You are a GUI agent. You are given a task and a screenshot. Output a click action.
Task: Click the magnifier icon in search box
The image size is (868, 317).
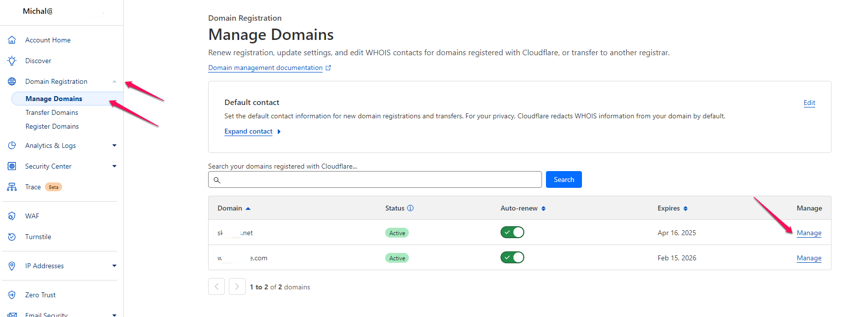217,180
